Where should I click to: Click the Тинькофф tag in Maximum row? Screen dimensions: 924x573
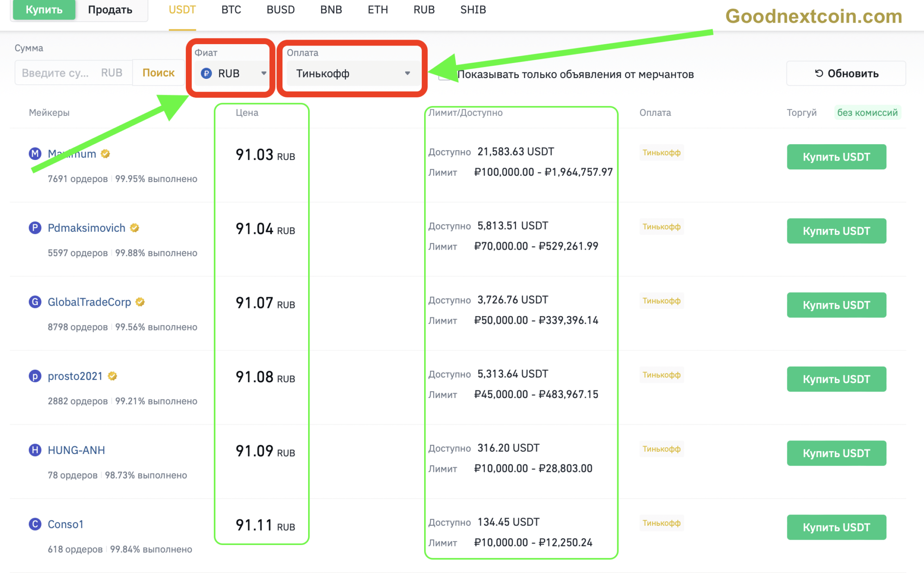point(661,152)
